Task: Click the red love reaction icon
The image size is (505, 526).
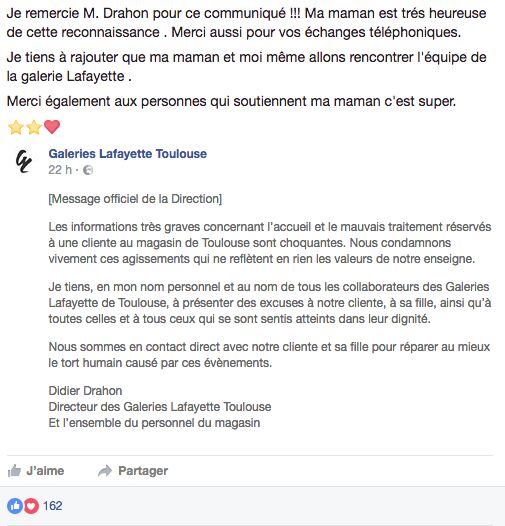Action: click(x=31, y=506)
